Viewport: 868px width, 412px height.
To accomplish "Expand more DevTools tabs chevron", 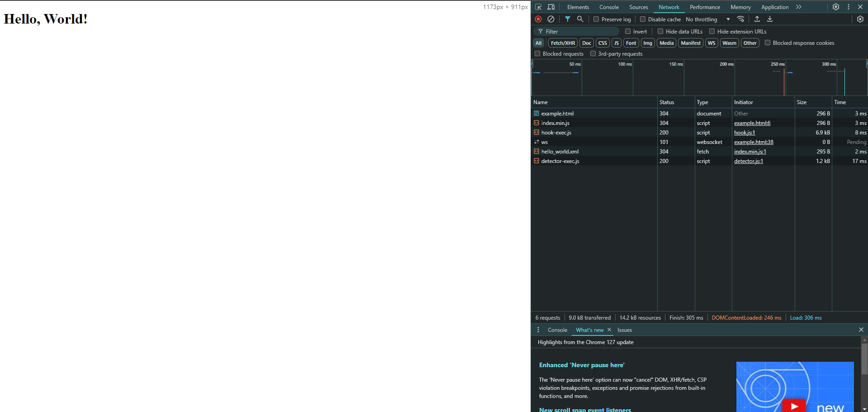I will 799,7.
